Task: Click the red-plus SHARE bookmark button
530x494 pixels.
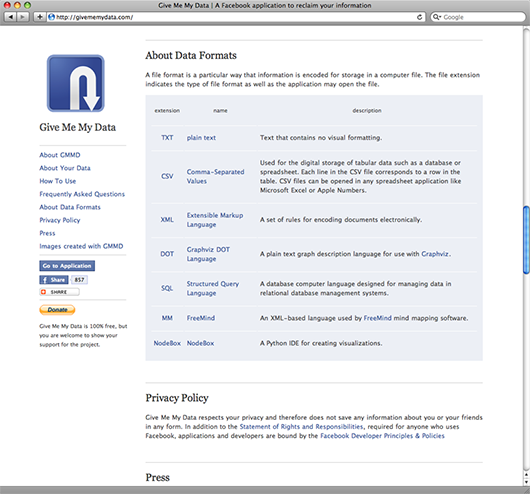Action: click(59, 292)
